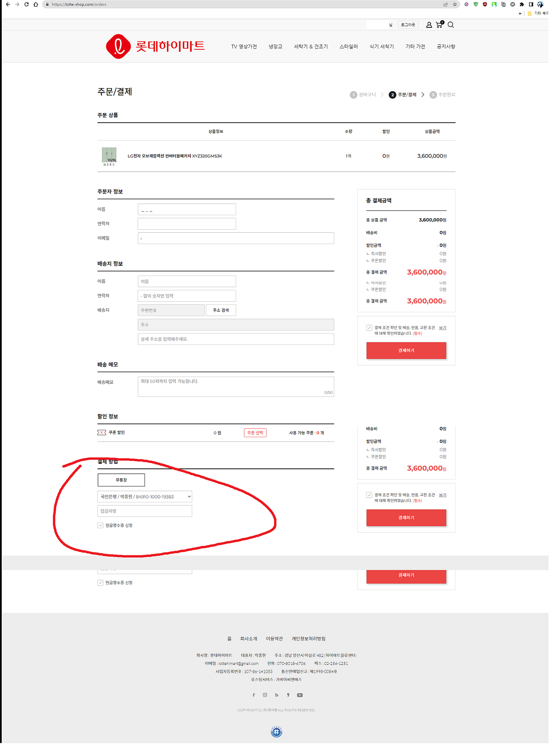Open the Facebook footer icon

click(253, 695)
